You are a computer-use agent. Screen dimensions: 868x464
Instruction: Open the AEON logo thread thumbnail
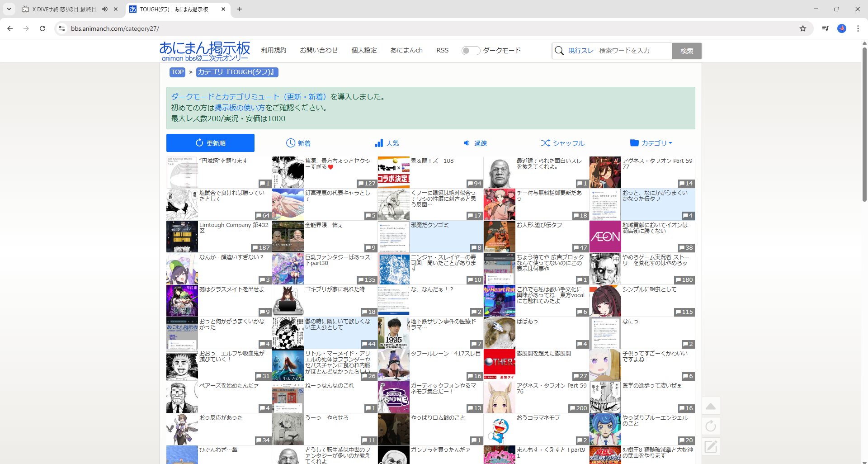(605, 237)
